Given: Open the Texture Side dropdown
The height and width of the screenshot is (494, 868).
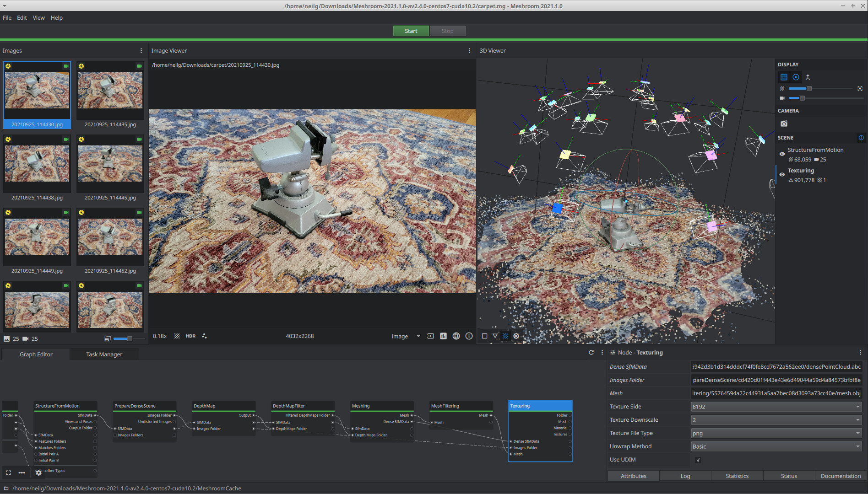Looking at the screenshot, I should pyautogui.click(x=776, y=407).
